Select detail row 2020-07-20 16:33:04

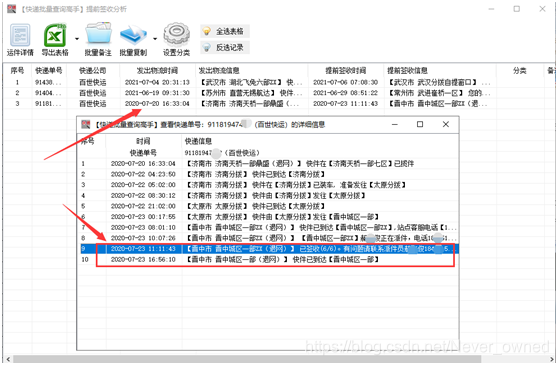click(268, 164)
